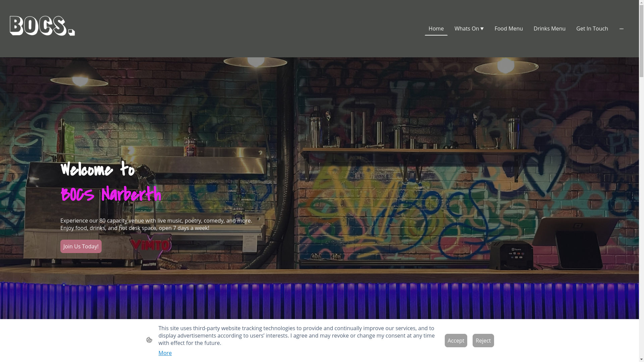Click the scrollbar up arrow
644x362 pixels.
pos(641,3)
